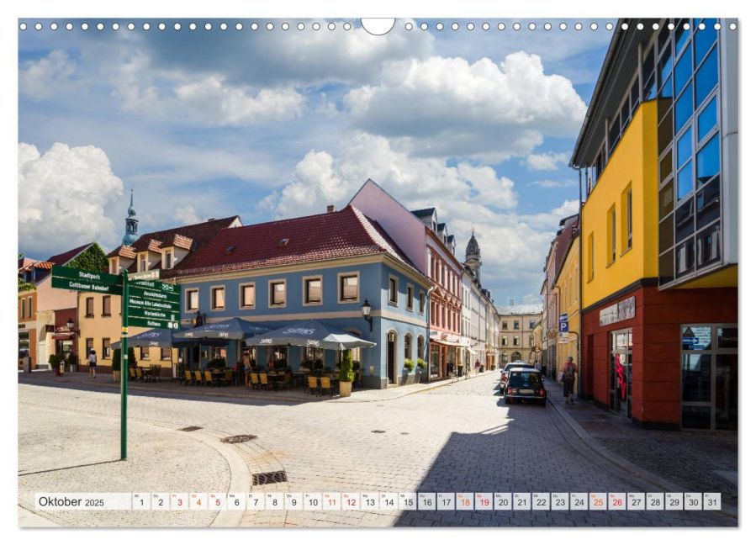Select day 15 in the calendar strip
Screen dimensions: 756x545
408,502
